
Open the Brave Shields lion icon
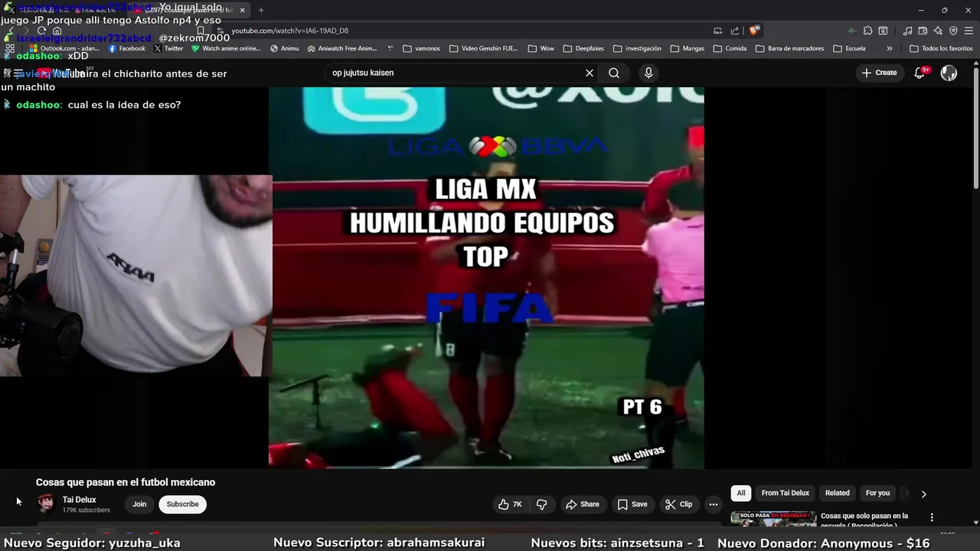pyautogui.click(x=754, y=31)
